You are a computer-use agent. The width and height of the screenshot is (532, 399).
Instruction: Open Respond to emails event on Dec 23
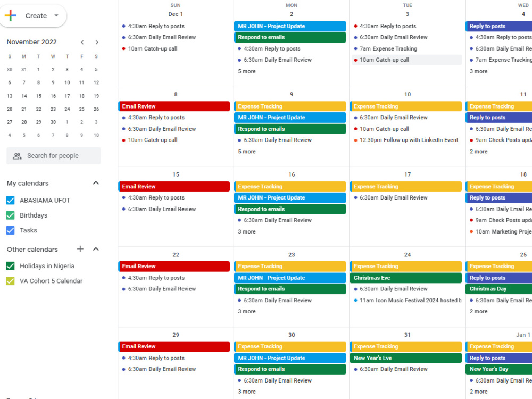coord(290,289)
